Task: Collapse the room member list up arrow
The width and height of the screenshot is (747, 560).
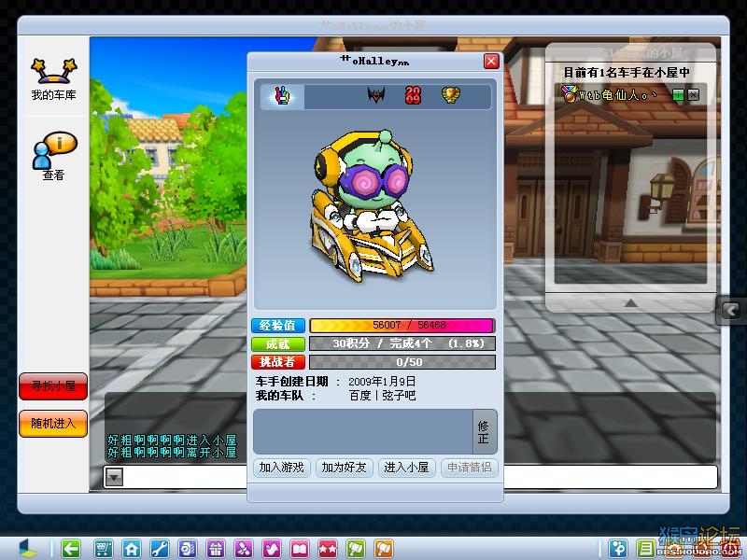Action: pyautogui.click(x=630, y=302)
